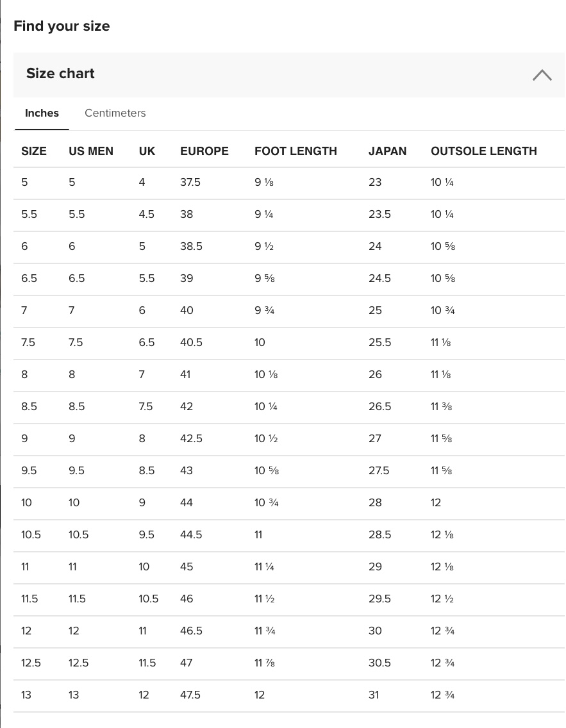Collapse the Size chart chevron arrow
This screenshot has width=566, height=728.
tap(542, 75)
